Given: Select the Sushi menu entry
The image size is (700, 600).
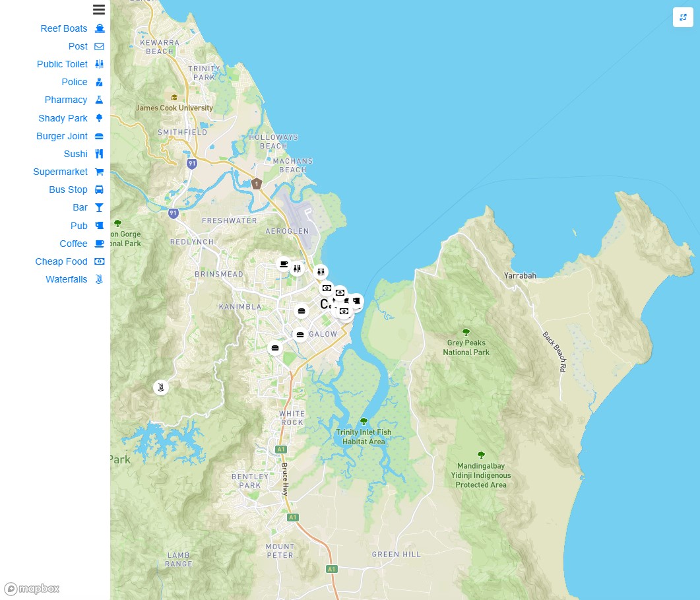Looking at the screenshot, I should coord(75,154).
